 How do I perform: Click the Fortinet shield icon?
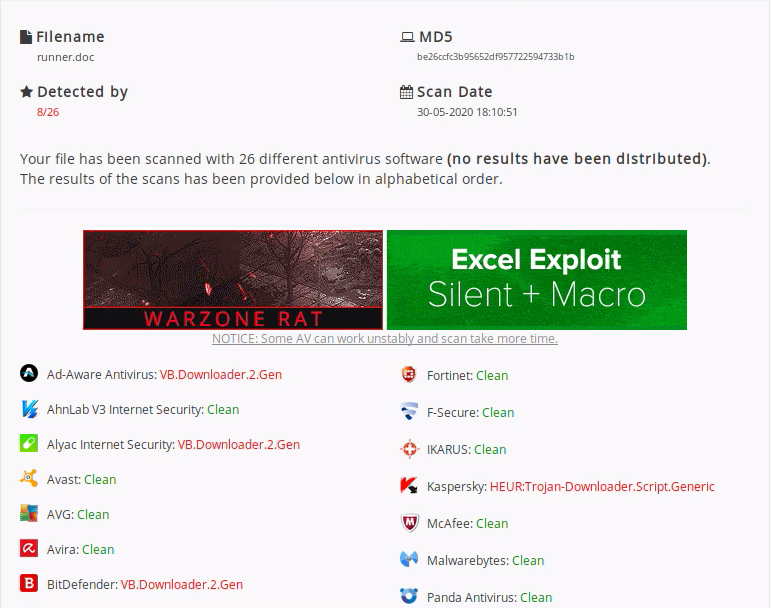pyautogui.click(x=409, y=375)
